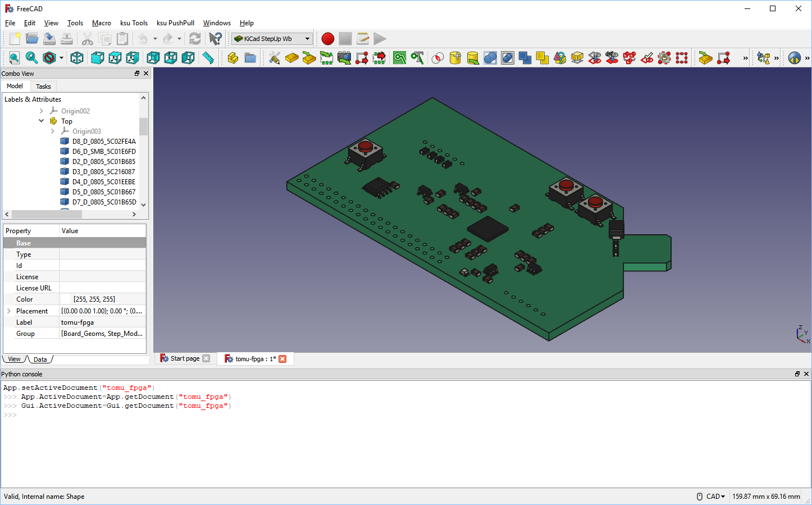
Task: Activate the What's This help icon
Action: (x=215, y=39)
